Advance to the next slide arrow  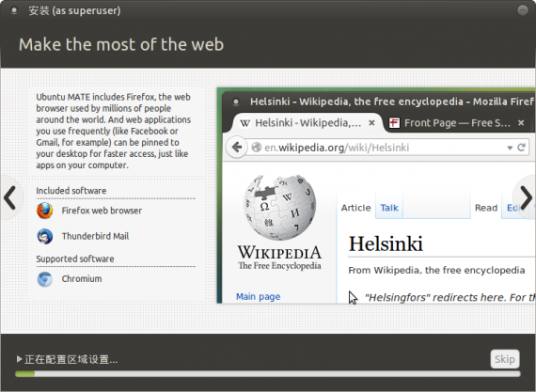point(526,197)
